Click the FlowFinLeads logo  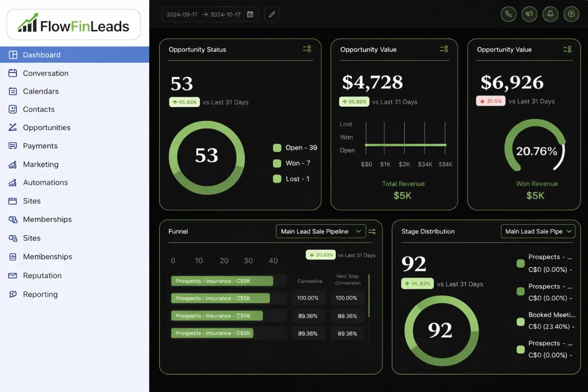73,24
